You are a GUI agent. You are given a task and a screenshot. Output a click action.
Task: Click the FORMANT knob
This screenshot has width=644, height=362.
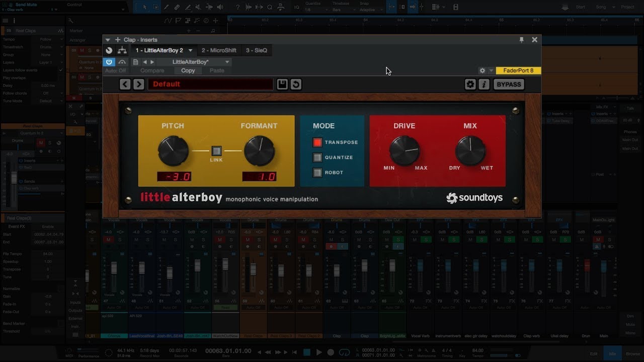[259, 150]
